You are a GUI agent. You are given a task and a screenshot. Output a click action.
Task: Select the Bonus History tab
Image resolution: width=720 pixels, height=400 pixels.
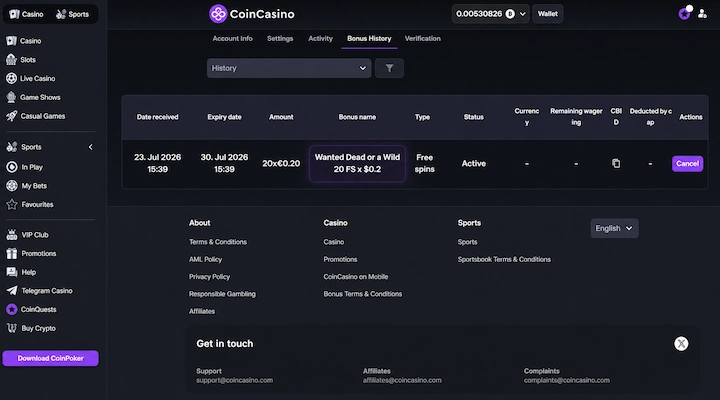[x=369, y=39]
